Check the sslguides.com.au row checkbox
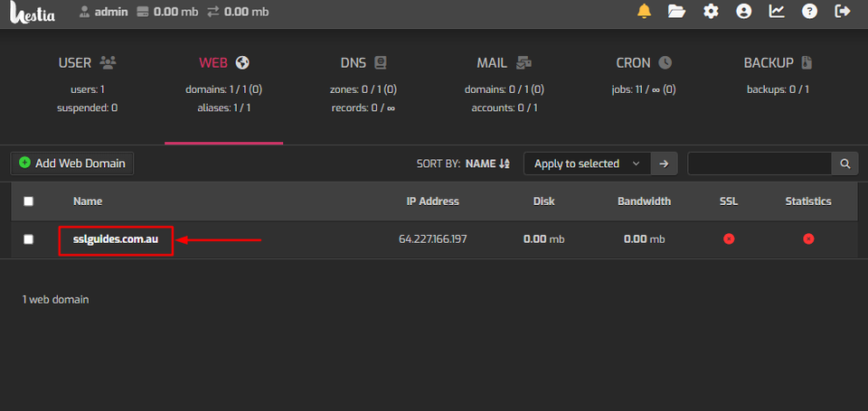Screen dimensions: 868x411 click(x=28, y=239)
